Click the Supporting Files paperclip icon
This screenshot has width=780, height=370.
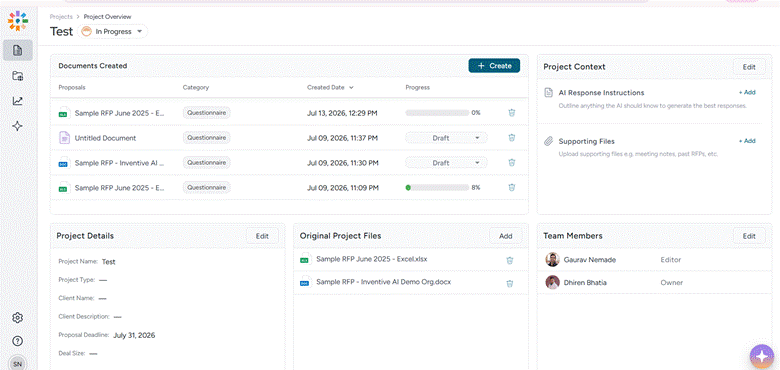(x=549, y=141)
